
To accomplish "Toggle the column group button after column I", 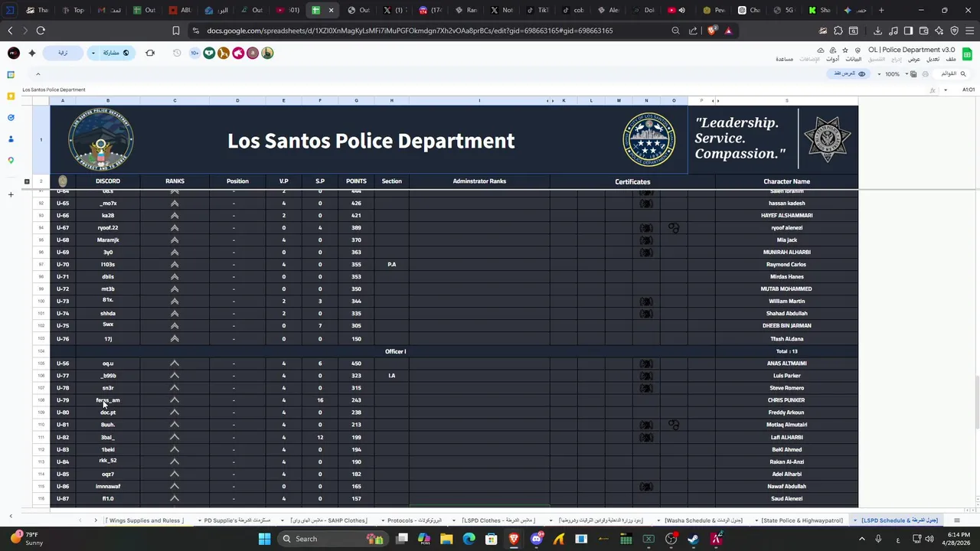I will 550,101.
